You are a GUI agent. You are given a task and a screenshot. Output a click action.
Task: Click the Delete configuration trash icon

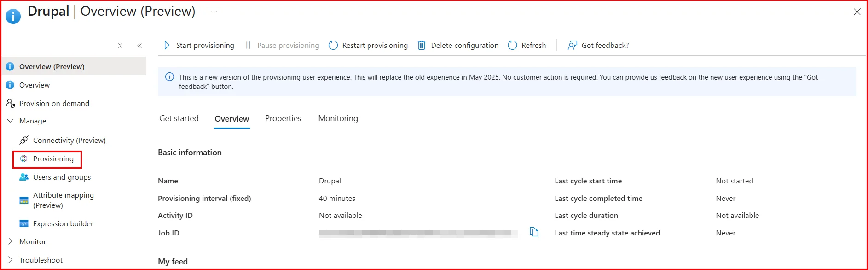coord(422,45)
